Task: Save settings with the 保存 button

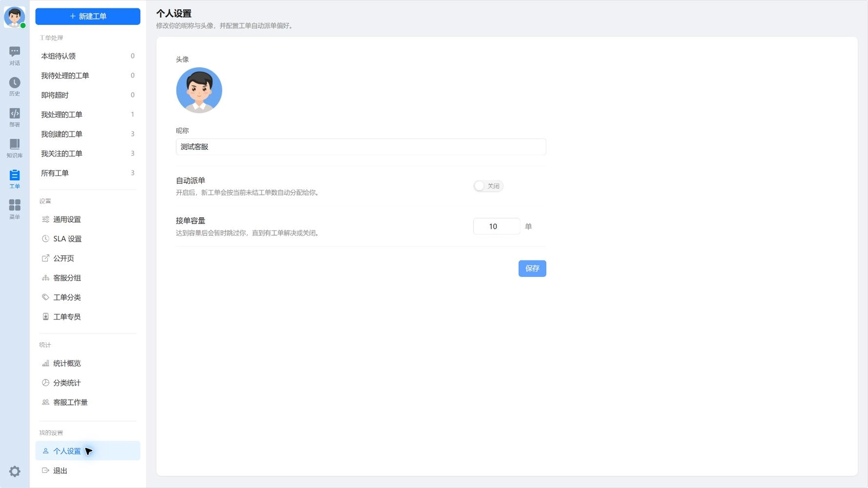Action: (532, 269)
